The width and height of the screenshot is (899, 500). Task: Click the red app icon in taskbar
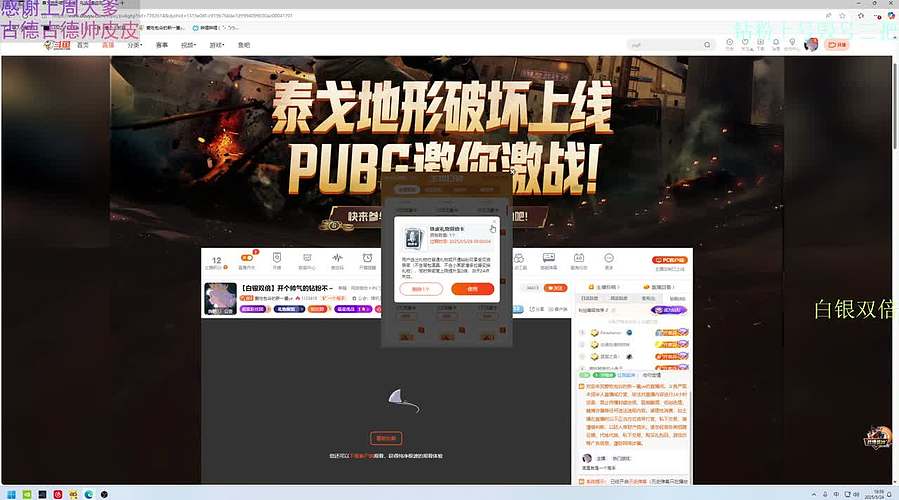click(57, 494)
